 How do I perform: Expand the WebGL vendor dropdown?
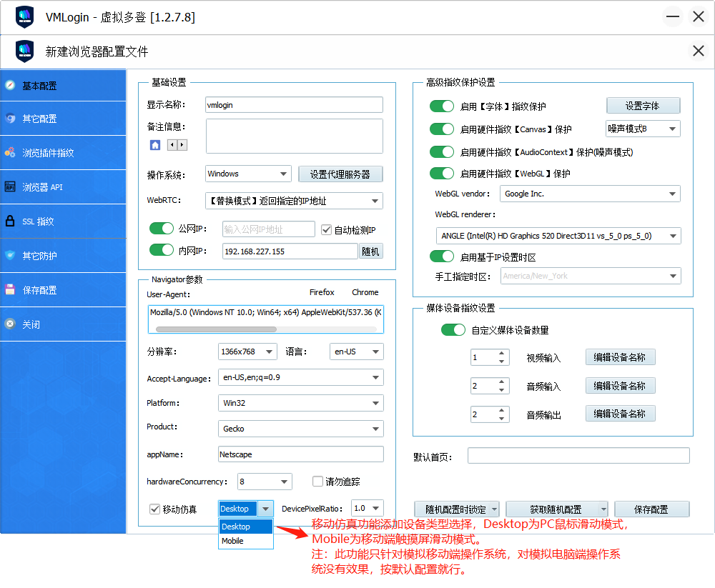590,194
